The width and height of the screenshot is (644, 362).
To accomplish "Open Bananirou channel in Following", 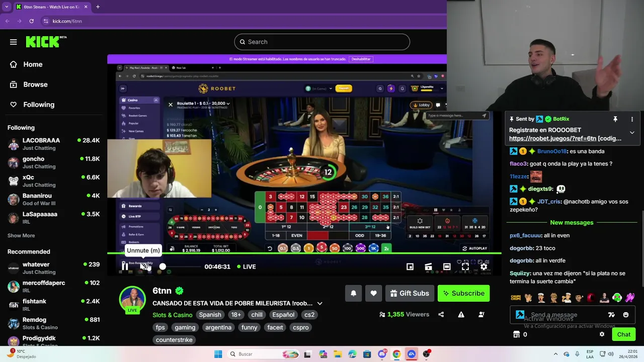I will click(53, 199).
